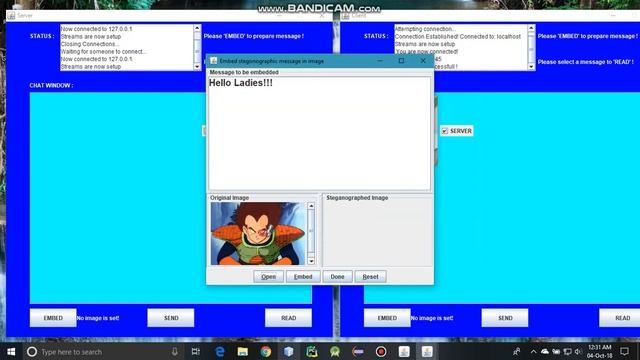Click READ button in Client window

(x=620, y=318)
